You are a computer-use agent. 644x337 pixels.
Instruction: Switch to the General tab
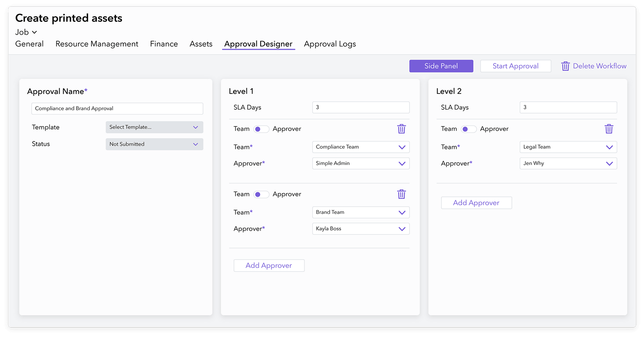coord(29,44)
